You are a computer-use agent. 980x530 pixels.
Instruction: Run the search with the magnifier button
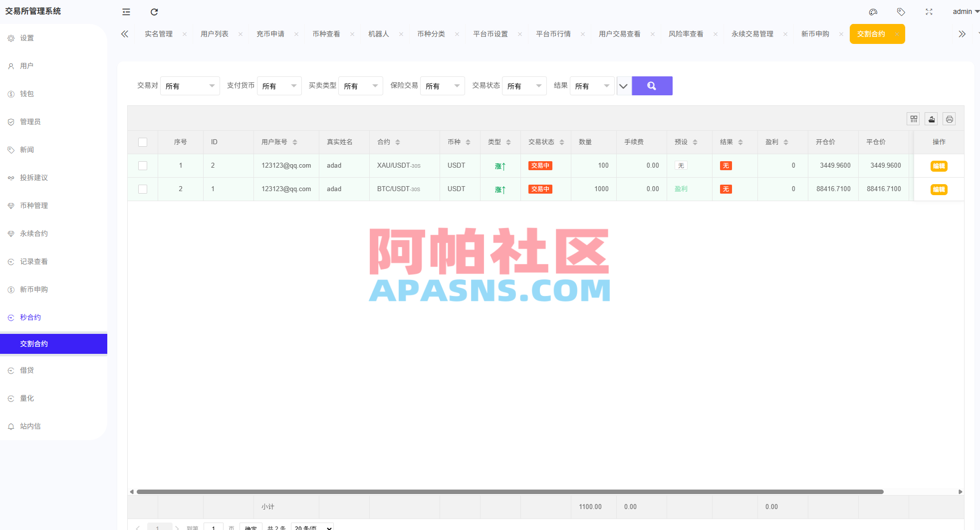pyautogui.click(x=652, y=85)
